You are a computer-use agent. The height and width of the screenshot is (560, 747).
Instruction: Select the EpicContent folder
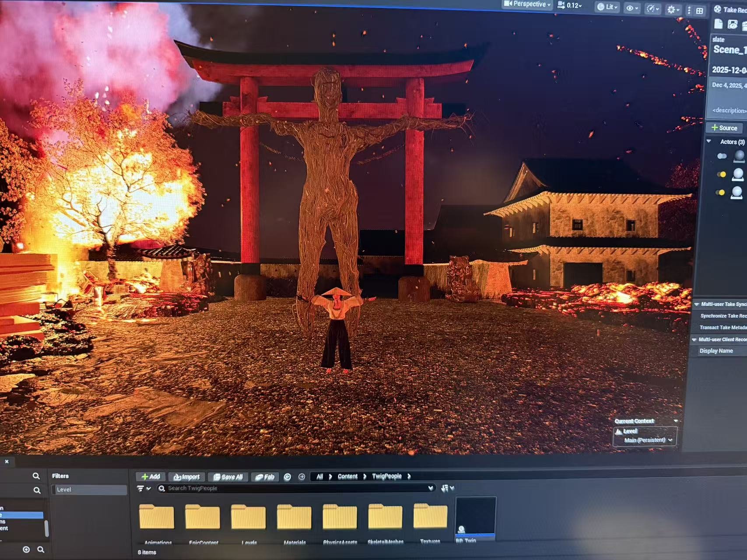point(203,523)
